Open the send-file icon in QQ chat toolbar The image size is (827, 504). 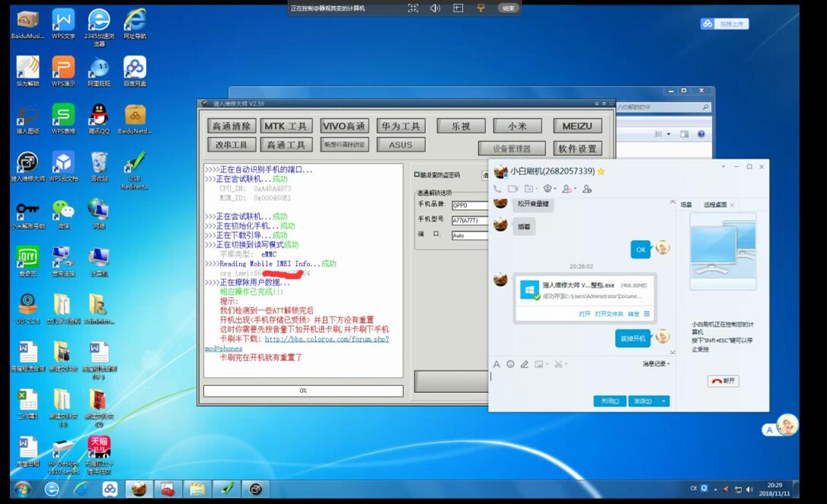point(529,189)
